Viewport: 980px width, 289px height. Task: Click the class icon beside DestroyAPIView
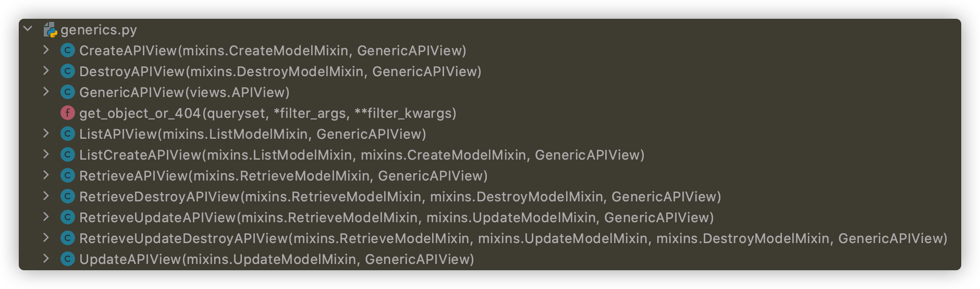point(68,71)
